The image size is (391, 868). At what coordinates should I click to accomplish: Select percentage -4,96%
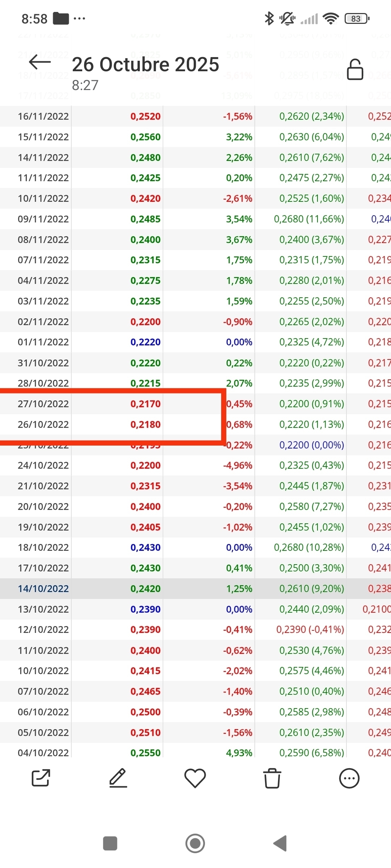(x=237, y=465)
